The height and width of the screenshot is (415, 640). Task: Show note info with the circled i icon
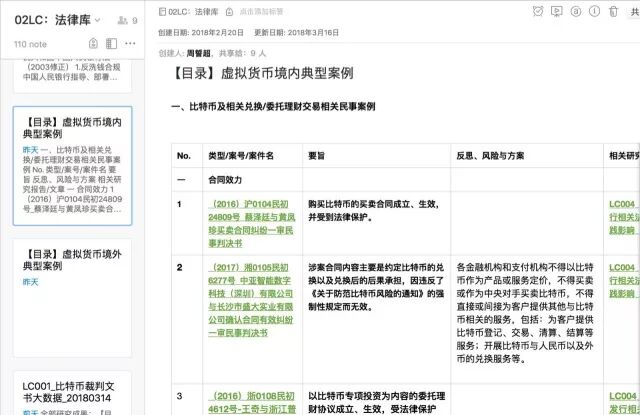(594, 11)
